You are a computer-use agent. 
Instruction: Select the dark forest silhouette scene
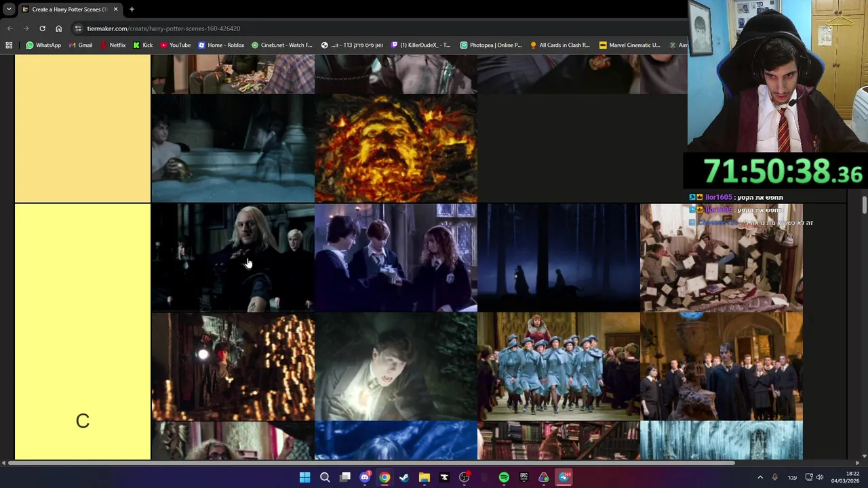pyautogui.click(x=559, y=258)
